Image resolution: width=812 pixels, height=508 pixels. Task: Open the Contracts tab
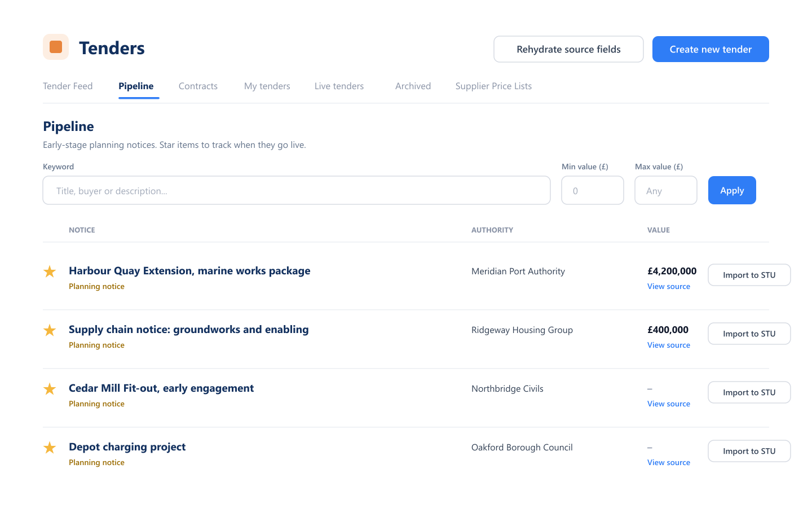[198, 86]
